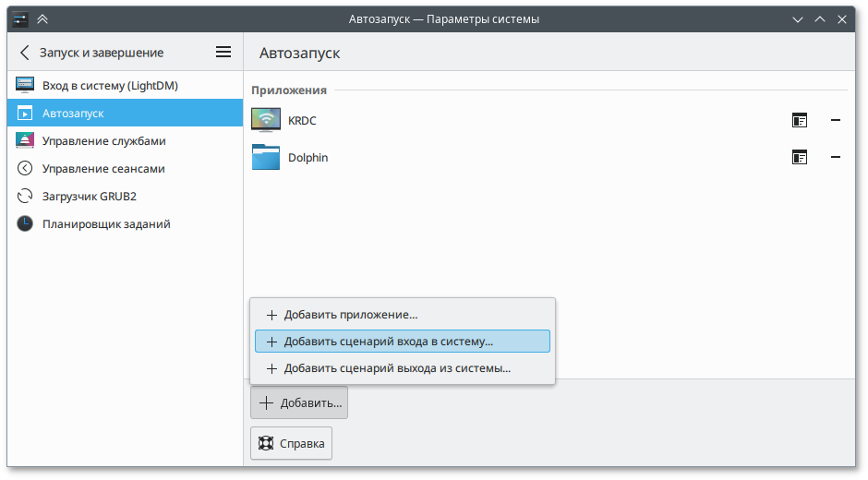Open Управление службами page
This screenshot has width=868, height=480.
tap(125, 140)
